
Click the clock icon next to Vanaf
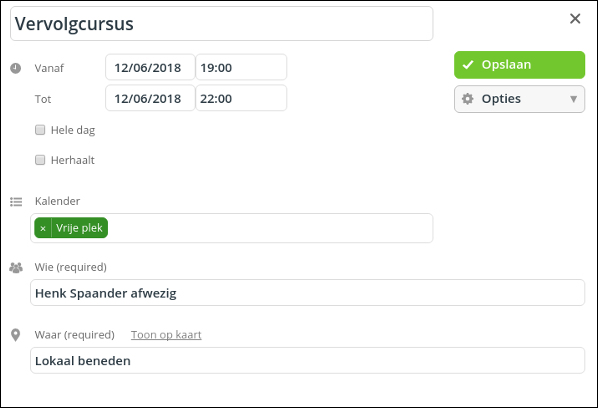pyautogui.click(x=16, y=68)
